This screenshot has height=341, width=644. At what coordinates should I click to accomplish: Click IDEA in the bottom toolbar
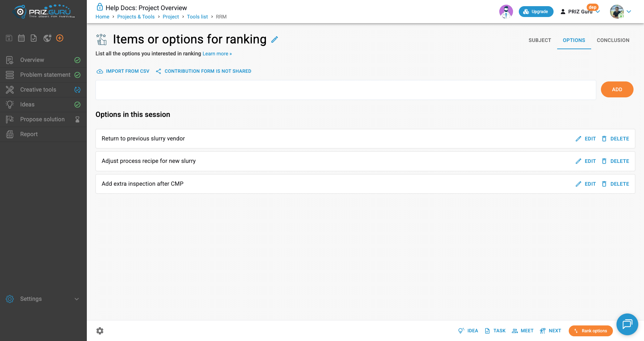[468, 331]
